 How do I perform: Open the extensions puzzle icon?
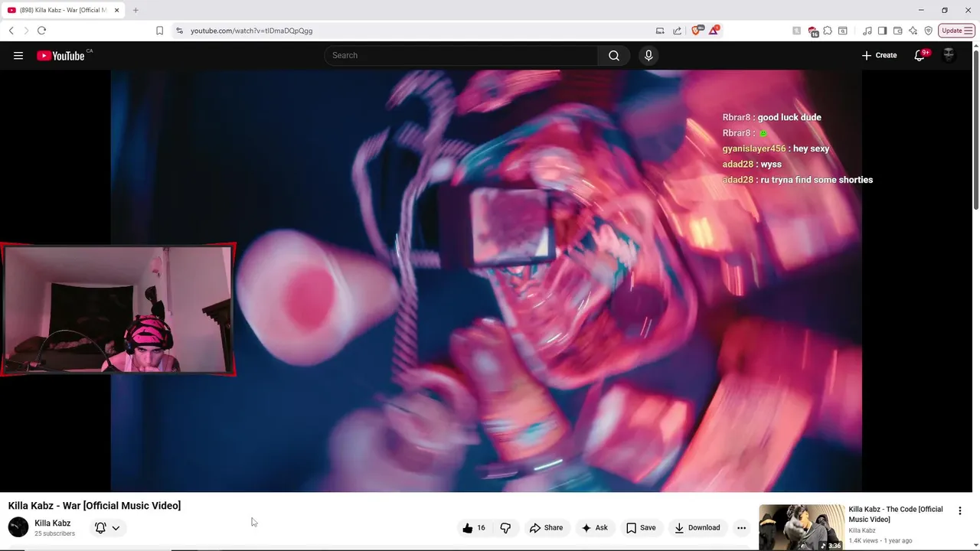pyautogui.click(x=828, y=31)
